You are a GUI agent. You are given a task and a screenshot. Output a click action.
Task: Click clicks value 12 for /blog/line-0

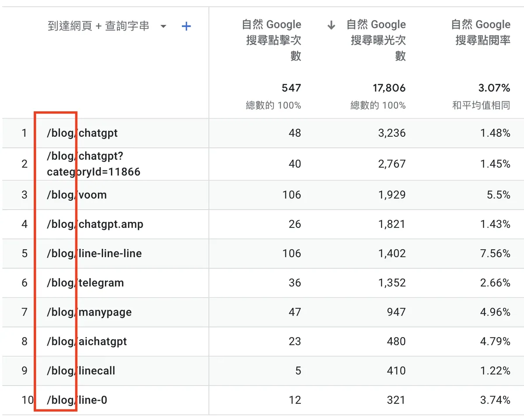click(295, 400)
